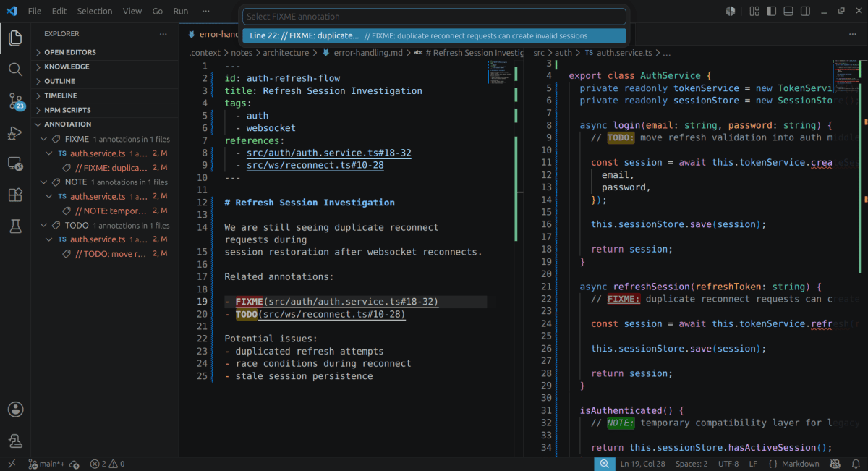
Task: Click the remote window indicator in status bar
Action: click(11, 464)
